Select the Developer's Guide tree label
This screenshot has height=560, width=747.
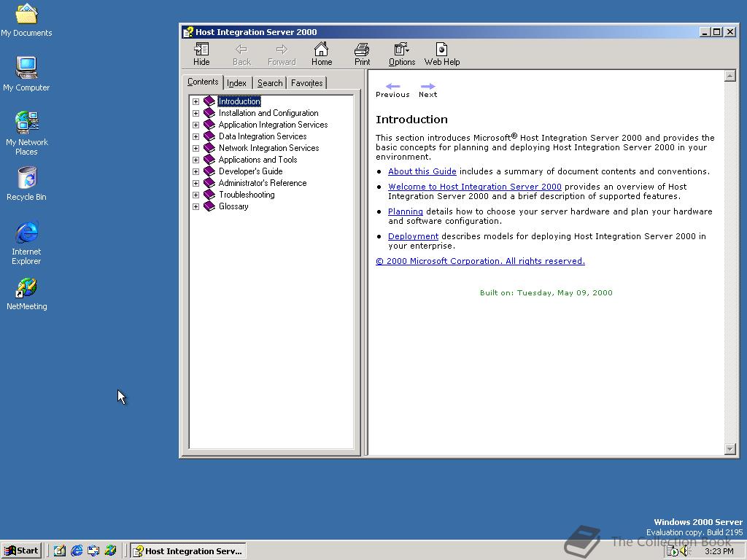pos(251,171)
